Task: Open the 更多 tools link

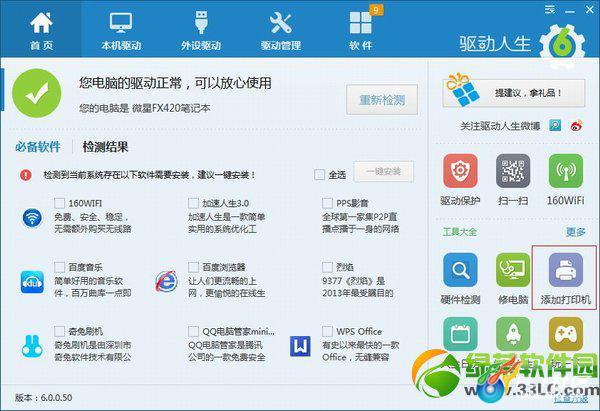Action: click(x=576, y=232)
